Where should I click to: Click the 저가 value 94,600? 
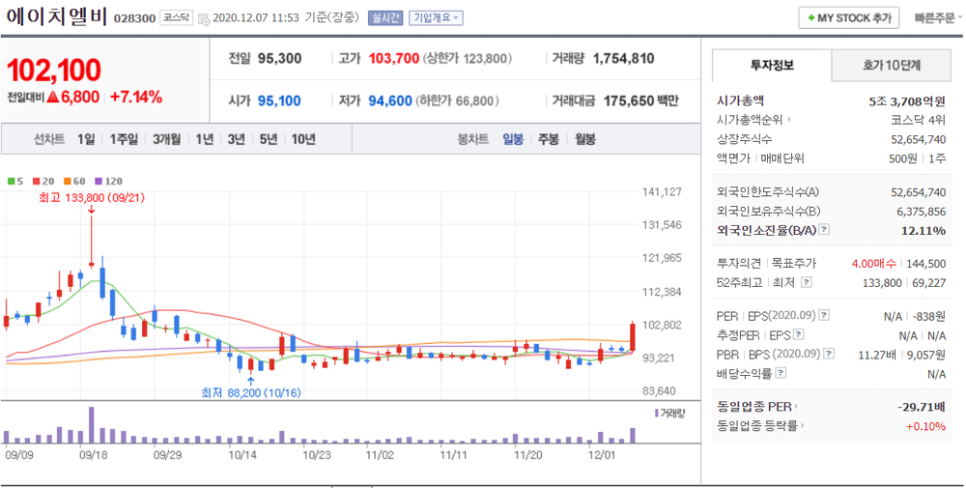tap(390, 100)
